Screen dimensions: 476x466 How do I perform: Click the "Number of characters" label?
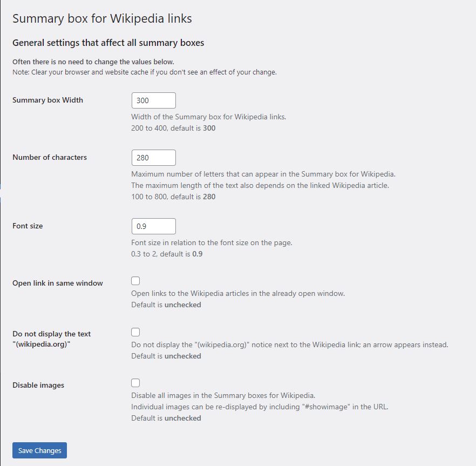(49, 157)
